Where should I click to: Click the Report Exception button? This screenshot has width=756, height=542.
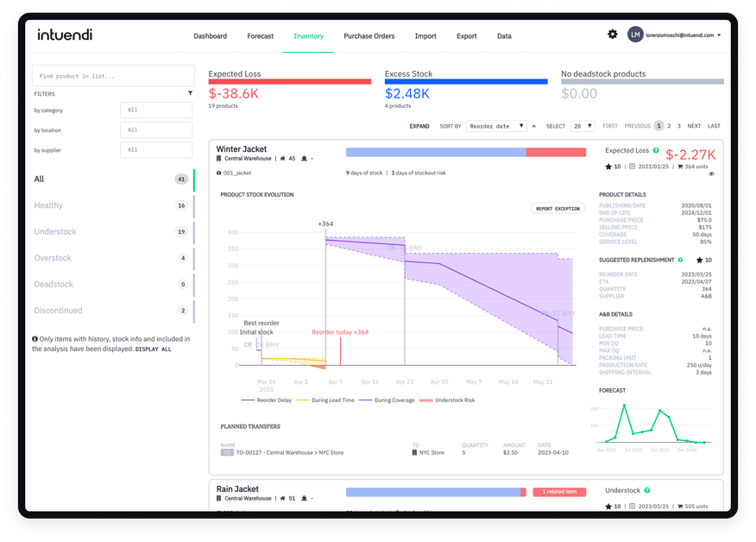pyautogui.click(x=558, y=208)
